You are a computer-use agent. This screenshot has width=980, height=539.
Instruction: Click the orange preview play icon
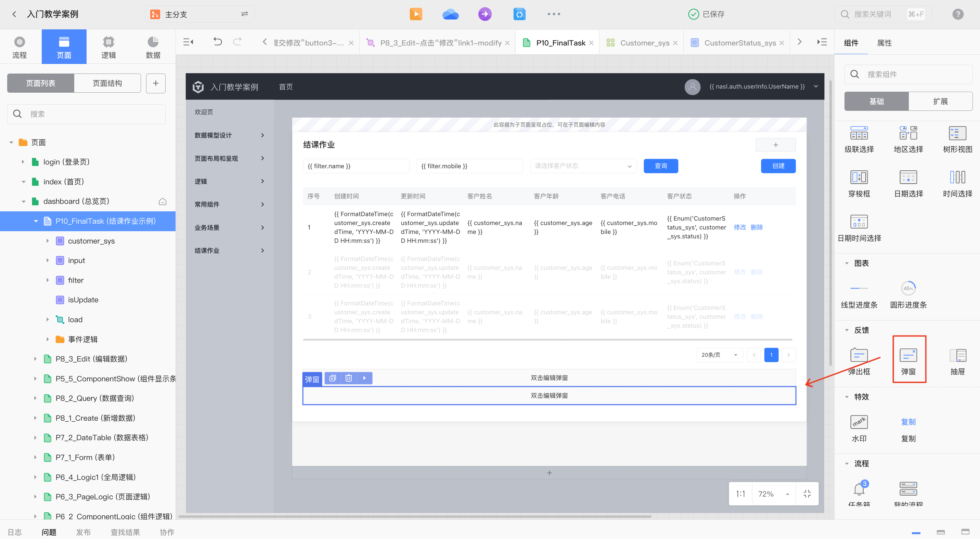[416, 14]
